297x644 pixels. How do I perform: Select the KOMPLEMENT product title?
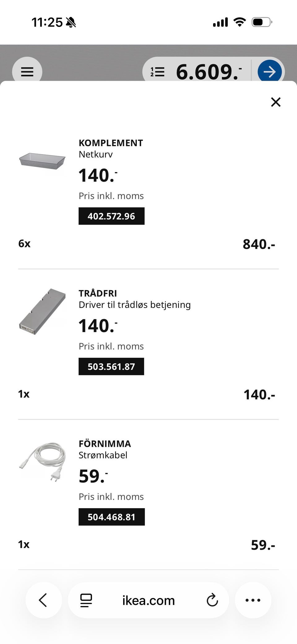point(111,143)
